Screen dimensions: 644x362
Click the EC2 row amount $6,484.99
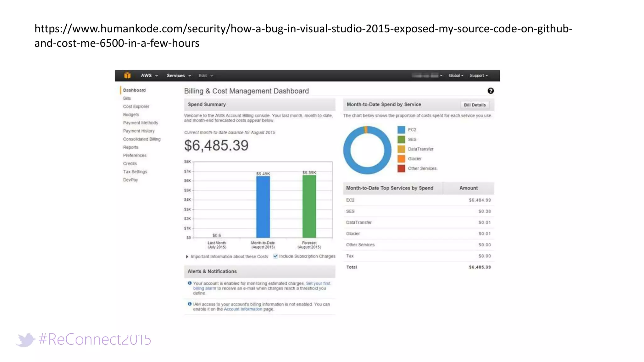click(x=480, y=200)
